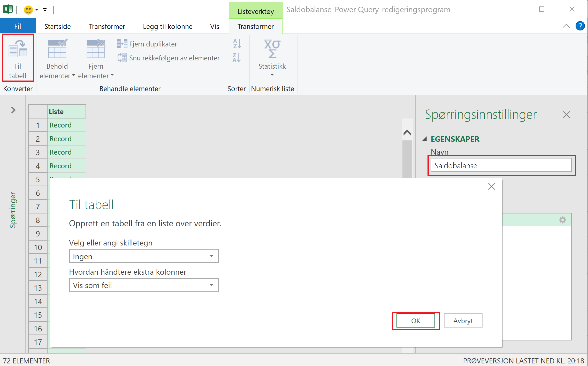
Task: Switch to the Legg til kolonne tab
Action: (x=167, y=26)
